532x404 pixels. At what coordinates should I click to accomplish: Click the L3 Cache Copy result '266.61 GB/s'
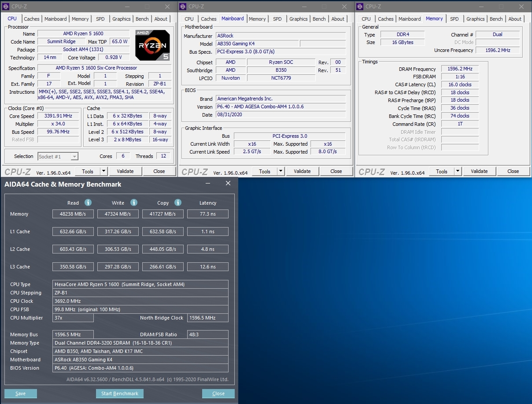tap(163, 267)
